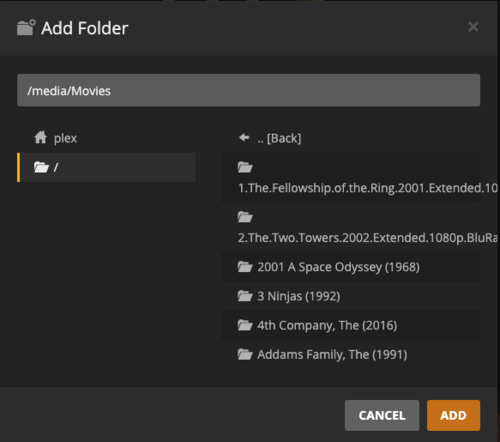Screen dimensions: 500x442
Task: Click folder icon for 2001 A Space Odyssey
Action: coord(245,267)
